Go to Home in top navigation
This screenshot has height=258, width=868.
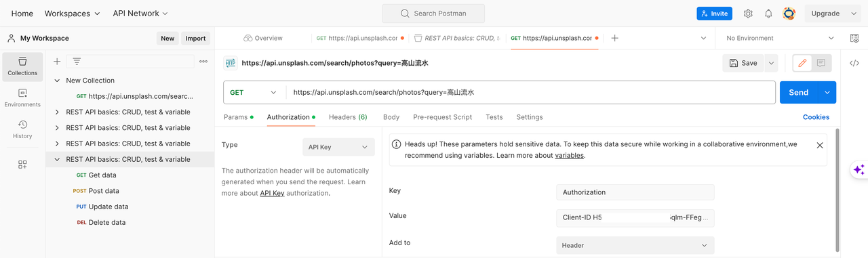[x=22, y=14]
